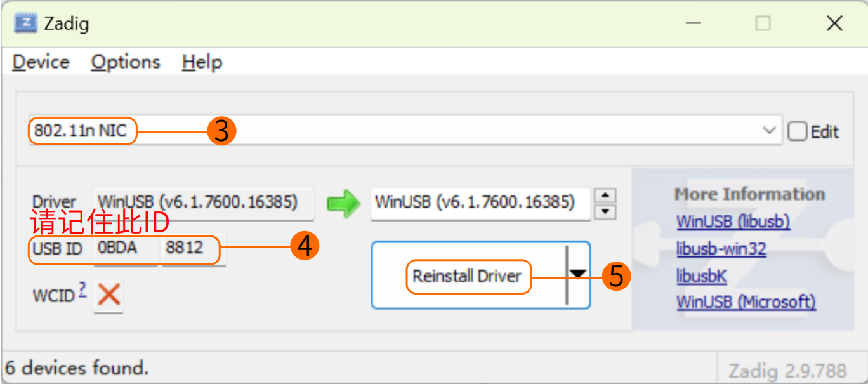Click the driver selector down arrow
868x384 pixels.
coord(606,211)
